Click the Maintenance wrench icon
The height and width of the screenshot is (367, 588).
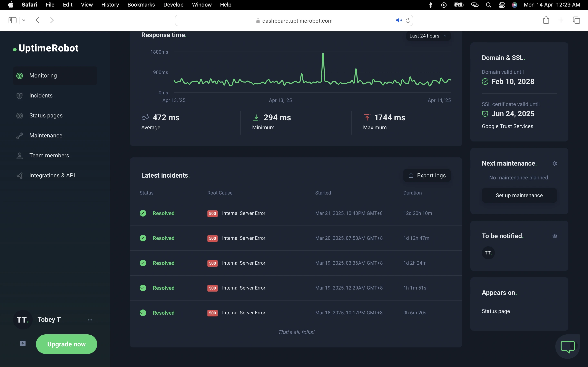20,136
